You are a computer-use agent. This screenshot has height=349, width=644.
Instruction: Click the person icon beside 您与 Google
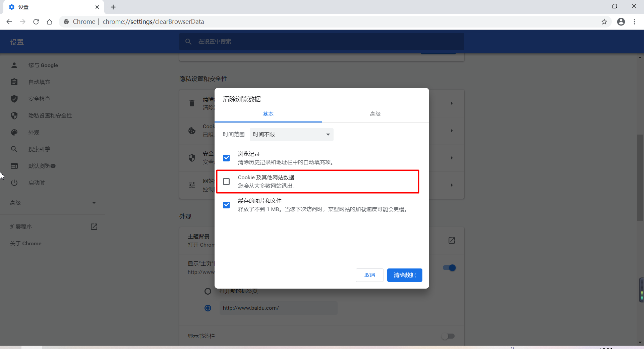[x=14, y=65]
